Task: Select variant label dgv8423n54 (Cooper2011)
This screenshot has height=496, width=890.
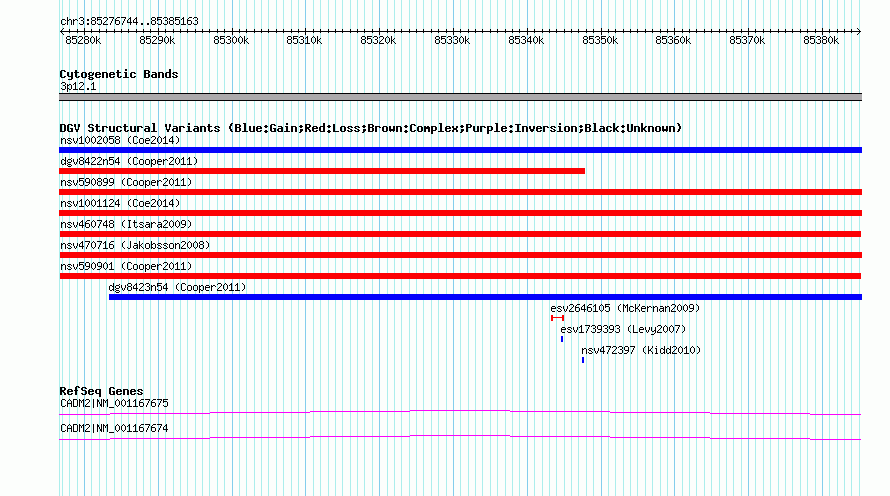Action: tap(177, 287)
